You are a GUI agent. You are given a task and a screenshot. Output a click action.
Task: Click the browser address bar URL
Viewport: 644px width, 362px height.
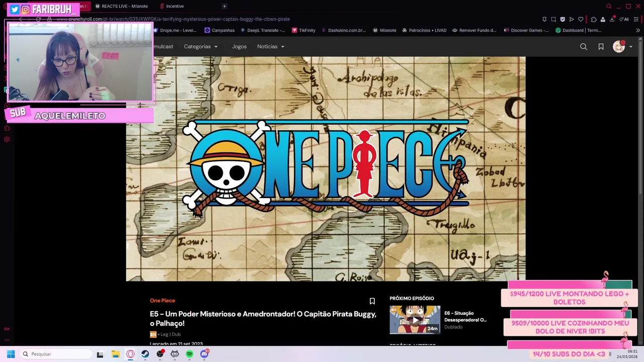point(174,19)
